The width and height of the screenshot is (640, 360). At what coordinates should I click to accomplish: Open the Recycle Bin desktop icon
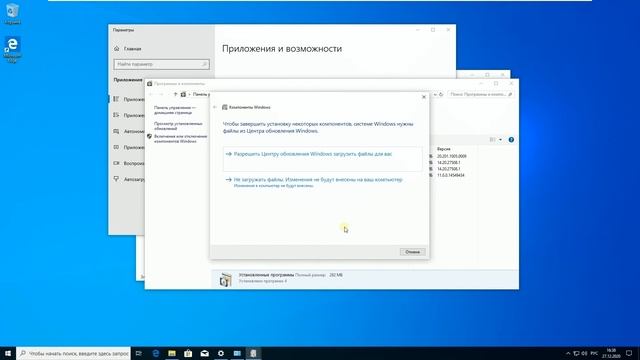point(13,13)
